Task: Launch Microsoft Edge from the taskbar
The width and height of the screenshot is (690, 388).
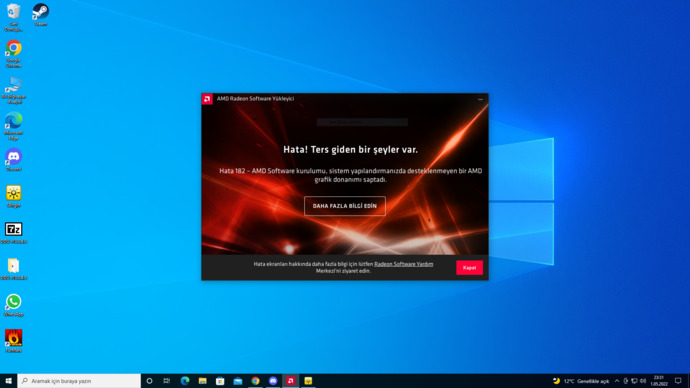Action: (185, 381)
